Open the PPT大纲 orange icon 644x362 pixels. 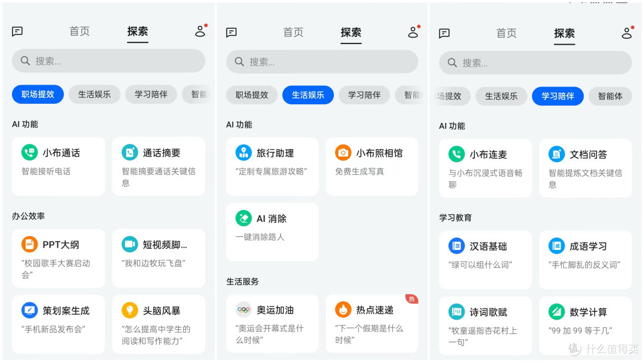tap(30, 245)
